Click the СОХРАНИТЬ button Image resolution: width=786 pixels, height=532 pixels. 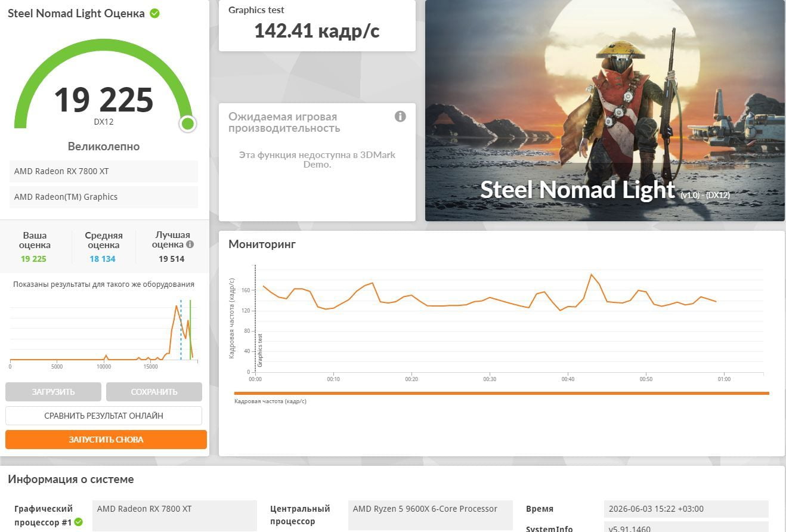pos(154,392)
